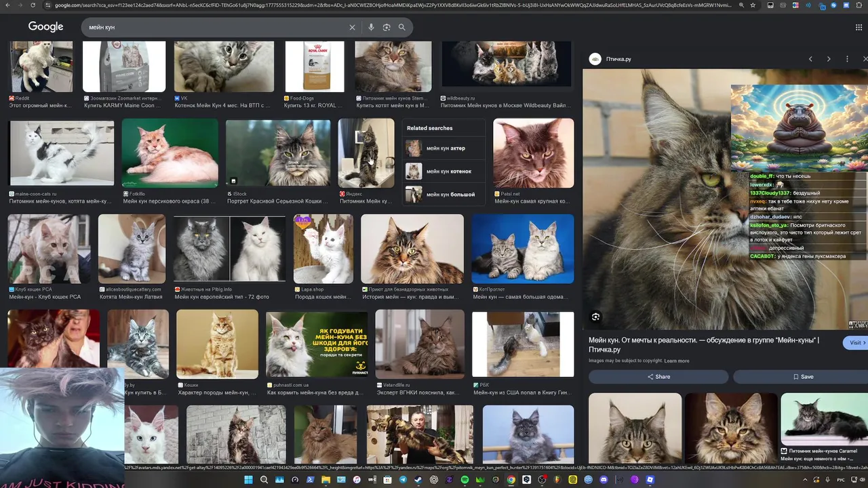Open Steam from the taskbar
The width and height of the screenshot is (868, 488).
tap(418, 480)
